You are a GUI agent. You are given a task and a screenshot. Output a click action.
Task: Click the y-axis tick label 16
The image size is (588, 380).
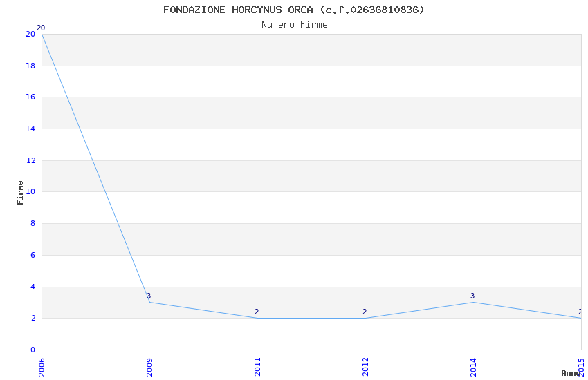[x=30, y=97]
